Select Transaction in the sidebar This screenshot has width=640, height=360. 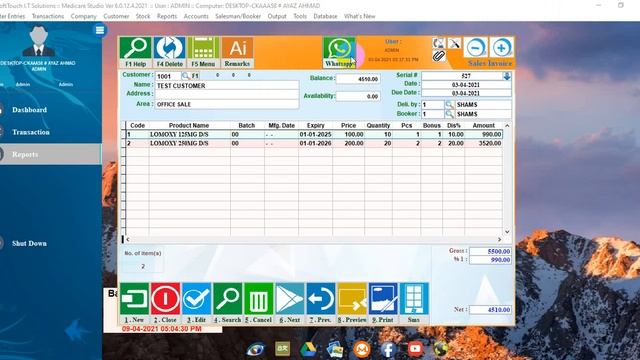tap(31, 132)
